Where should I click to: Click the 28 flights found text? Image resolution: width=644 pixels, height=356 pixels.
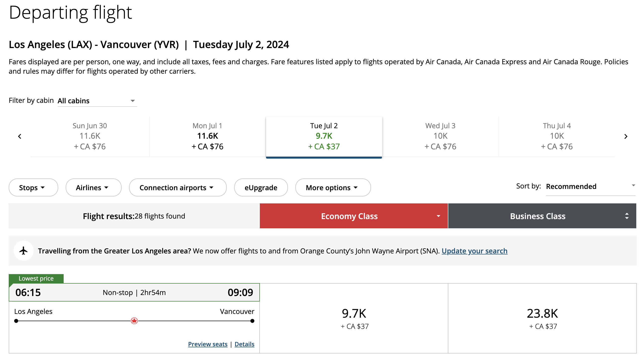[x=160, y=216]
